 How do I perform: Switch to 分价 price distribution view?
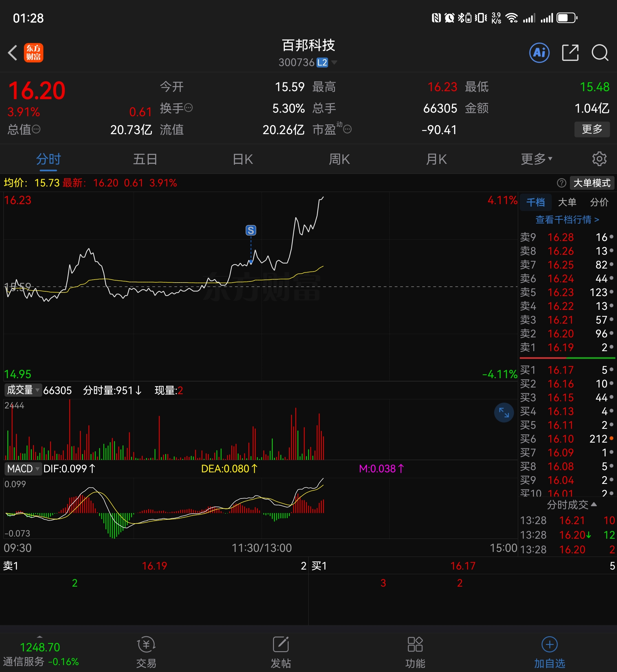tap(599, 202)
